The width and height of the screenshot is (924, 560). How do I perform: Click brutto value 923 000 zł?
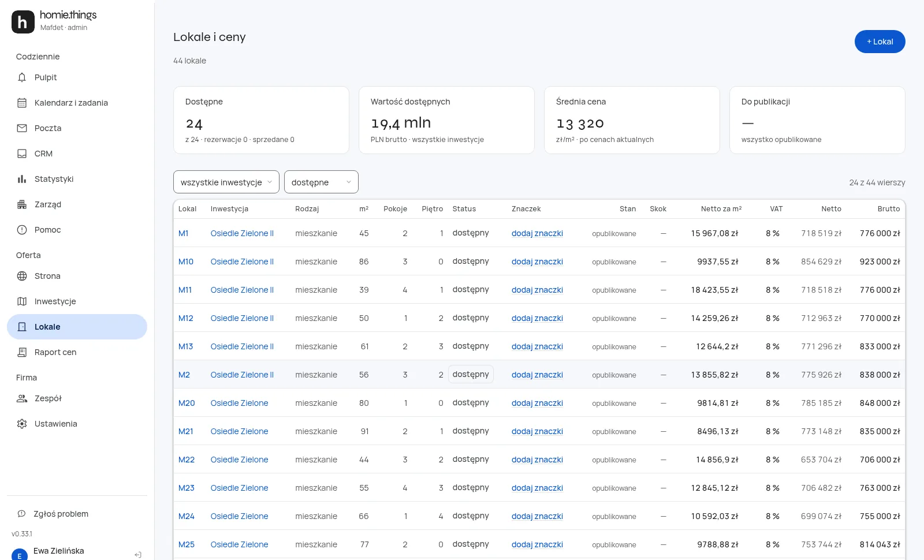point(880,262)
